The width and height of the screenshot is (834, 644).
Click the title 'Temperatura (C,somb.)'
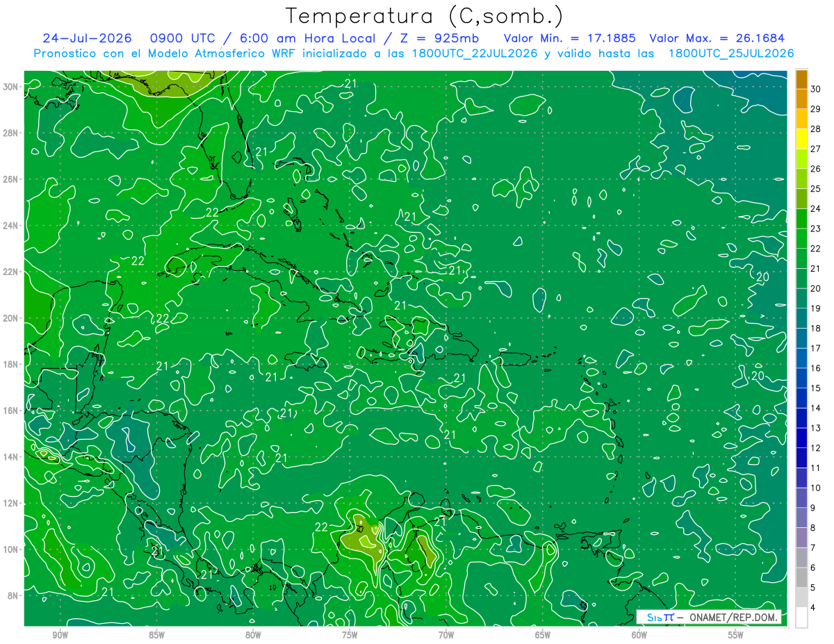[425, 16]
